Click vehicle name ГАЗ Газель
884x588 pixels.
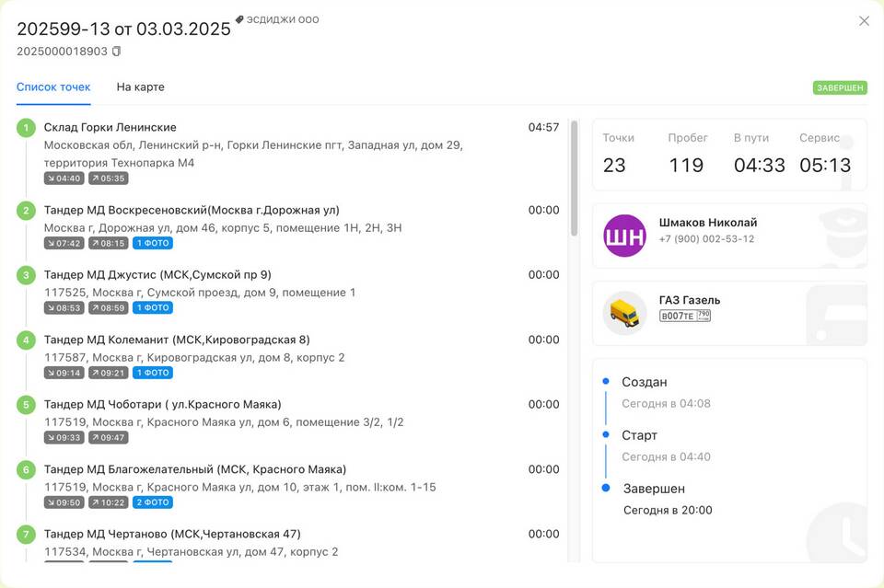(x=690, y=300)
